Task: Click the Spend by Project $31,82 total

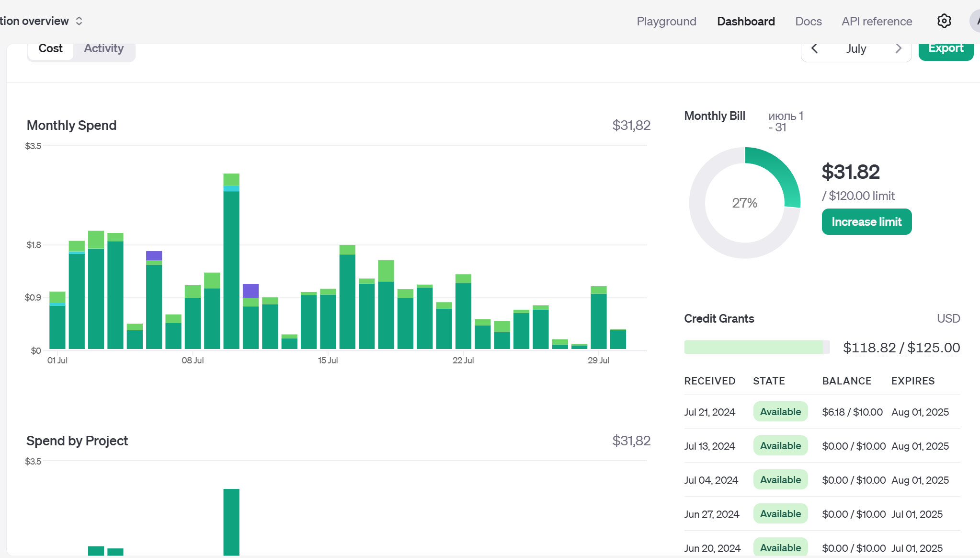Action: click(631, 441)
